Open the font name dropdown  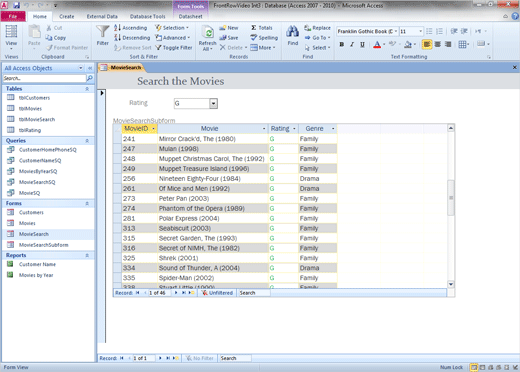coord(396,31)
